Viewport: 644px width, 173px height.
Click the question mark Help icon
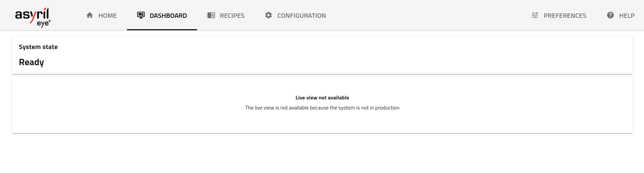[x=610, y=15]
